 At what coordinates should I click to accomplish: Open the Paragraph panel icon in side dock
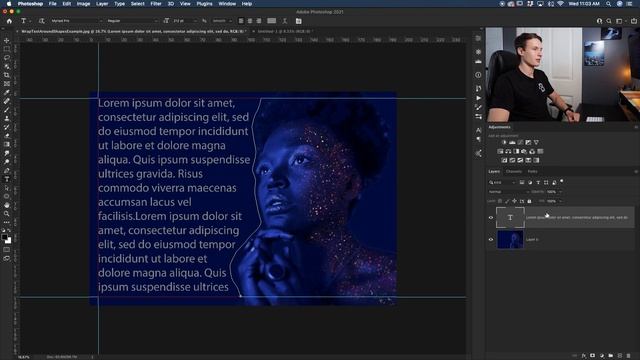[478, 139]
